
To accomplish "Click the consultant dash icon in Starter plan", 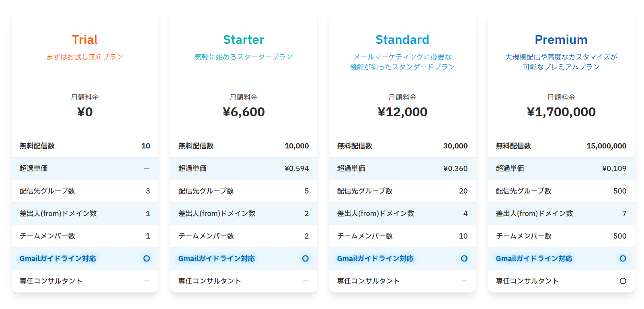I will click(306, 281).
